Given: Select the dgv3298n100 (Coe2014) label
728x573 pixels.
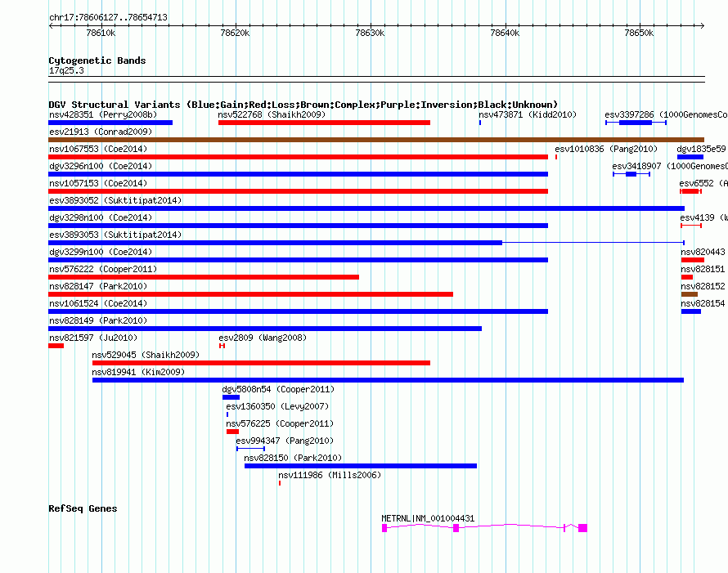Looking at the screenshot, I should 101,217.
